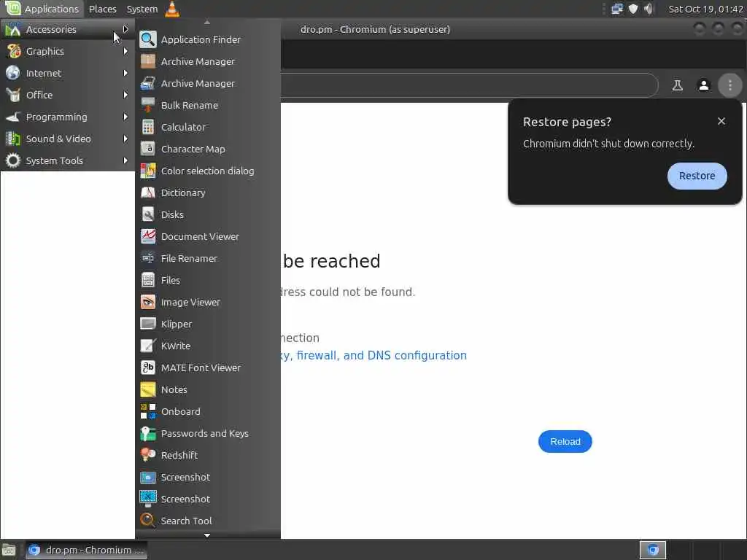Launch Image Viewer icon
This screenshot has height=560, width=747.
coord(147,302)
